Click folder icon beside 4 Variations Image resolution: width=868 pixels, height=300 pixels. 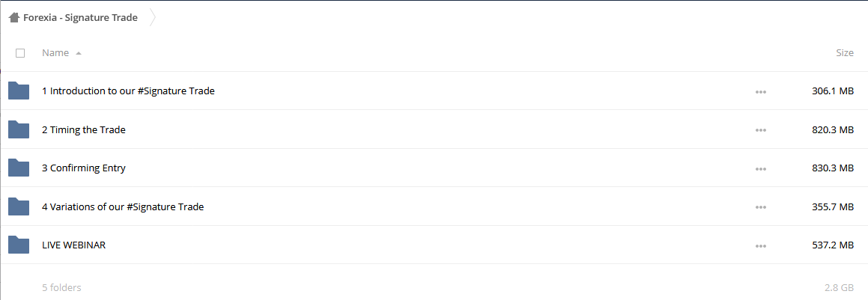pos(19,206)
